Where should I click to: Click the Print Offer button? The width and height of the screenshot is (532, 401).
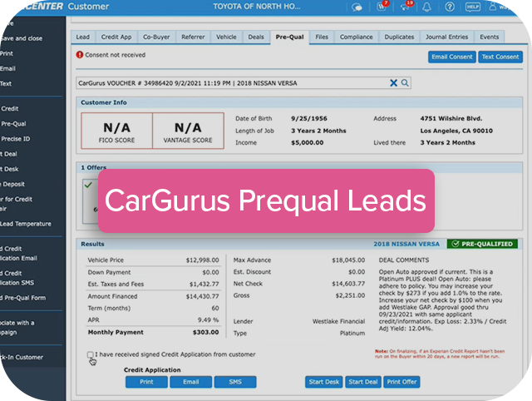click(x=402, y=382)
